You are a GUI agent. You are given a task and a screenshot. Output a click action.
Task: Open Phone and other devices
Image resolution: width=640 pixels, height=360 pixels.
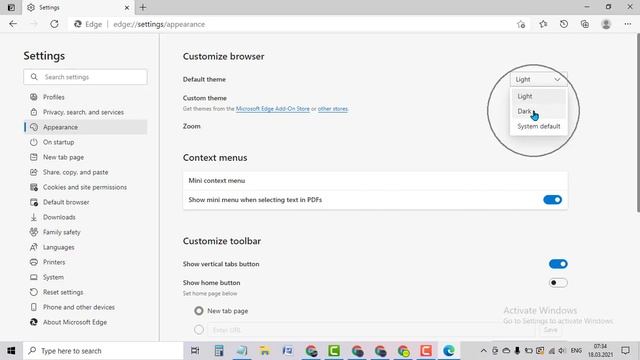pyautogui.click(x=85, y=307)
